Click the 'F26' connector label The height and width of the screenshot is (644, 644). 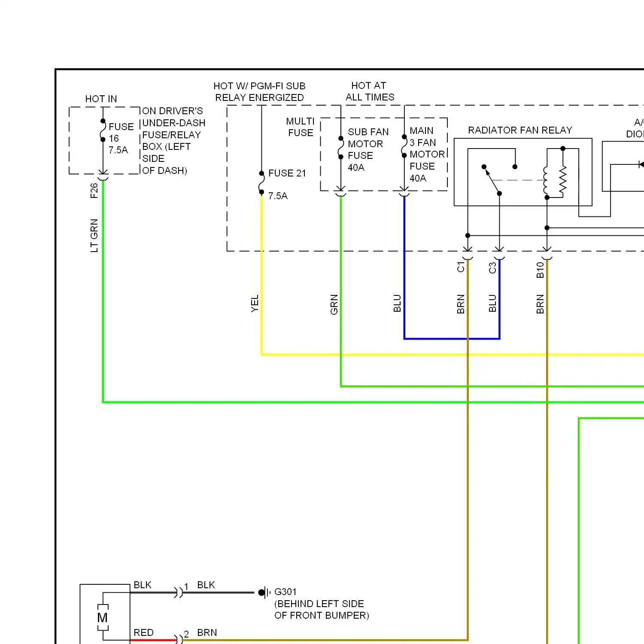click(x=94, y=191)
